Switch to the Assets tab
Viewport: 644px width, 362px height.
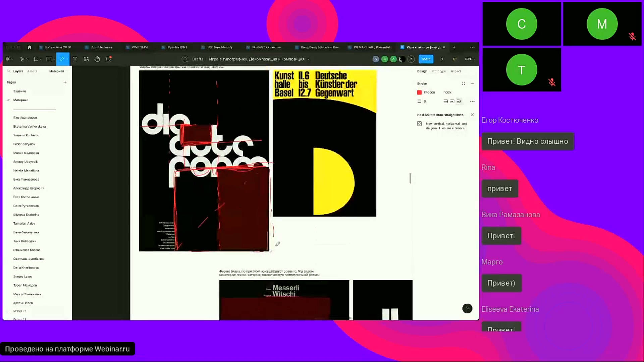32,71
